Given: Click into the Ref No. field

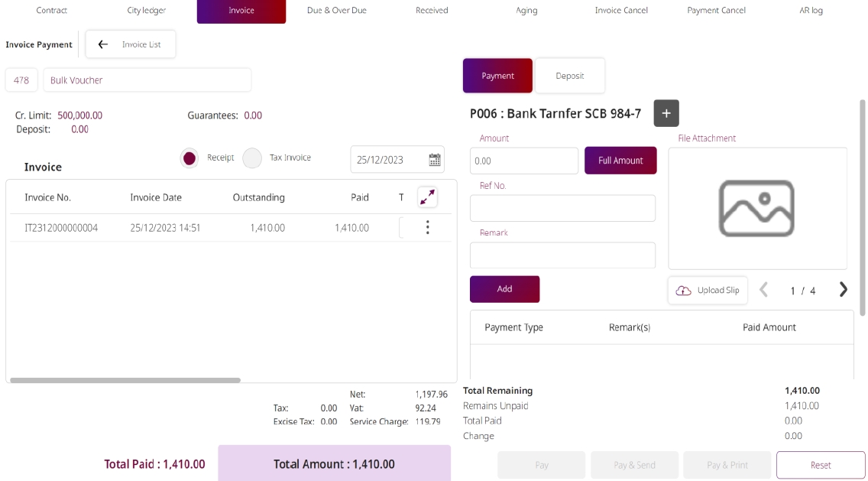Looking at the screenshot, I should pyautogui.click(x=562, y=208).
